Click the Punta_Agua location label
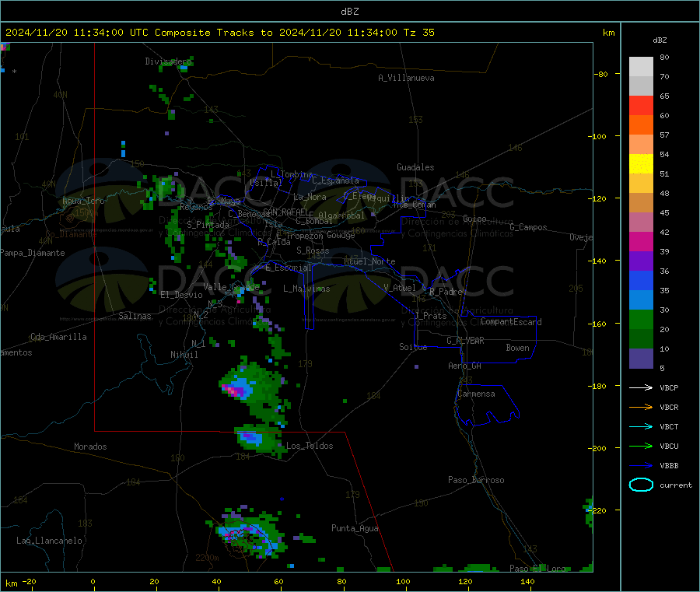This screenshot has height=592, width=700. pos(355,528)
